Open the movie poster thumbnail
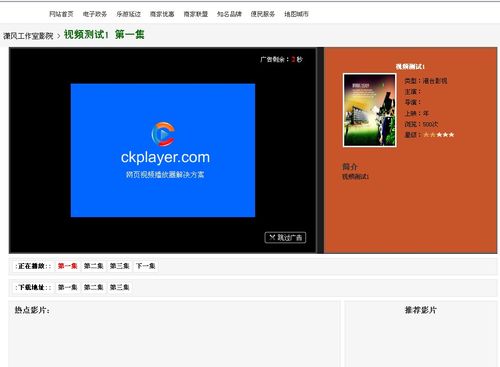Viewport: 500px width, 367px height. click(370, 110)
